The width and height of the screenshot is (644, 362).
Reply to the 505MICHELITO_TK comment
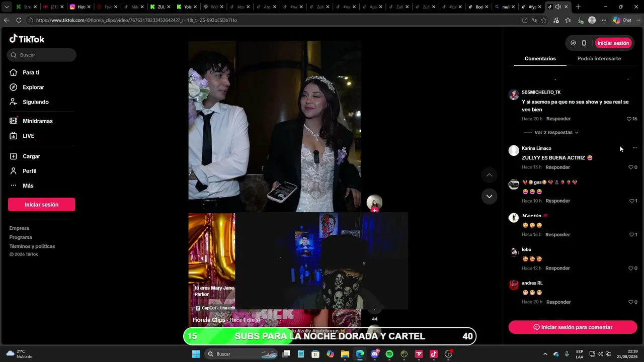(558, 119)
